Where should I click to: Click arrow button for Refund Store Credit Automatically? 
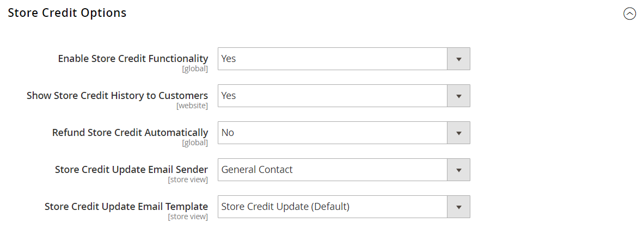click(458, 133)
